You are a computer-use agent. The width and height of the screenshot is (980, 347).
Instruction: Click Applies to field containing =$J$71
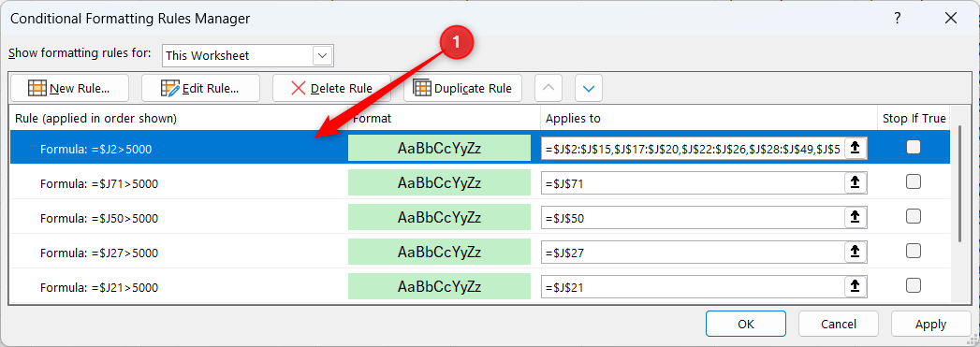pos(693,183)
